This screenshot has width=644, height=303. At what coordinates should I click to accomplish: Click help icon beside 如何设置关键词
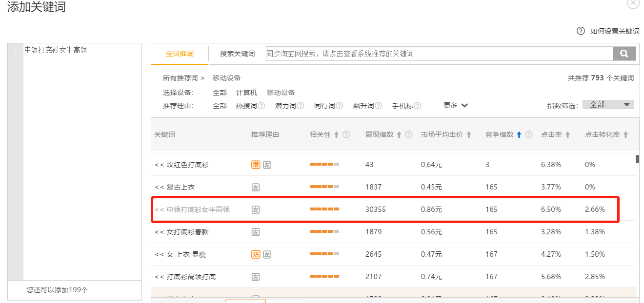[581, 31]
